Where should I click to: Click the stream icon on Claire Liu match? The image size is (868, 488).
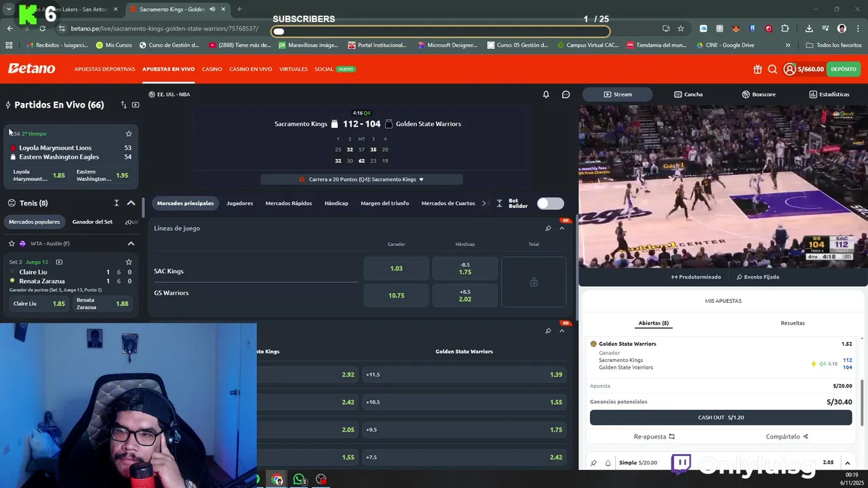[59, 262]
